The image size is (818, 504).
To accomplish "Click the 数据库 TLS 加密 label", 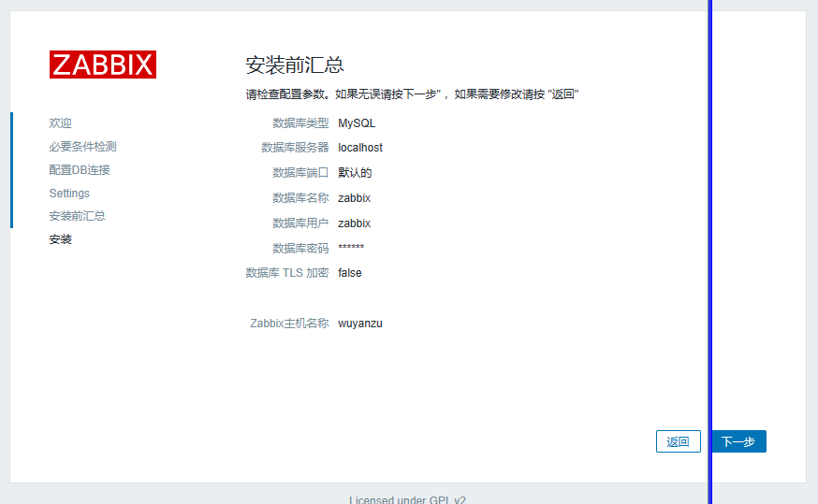I will 287,273.
